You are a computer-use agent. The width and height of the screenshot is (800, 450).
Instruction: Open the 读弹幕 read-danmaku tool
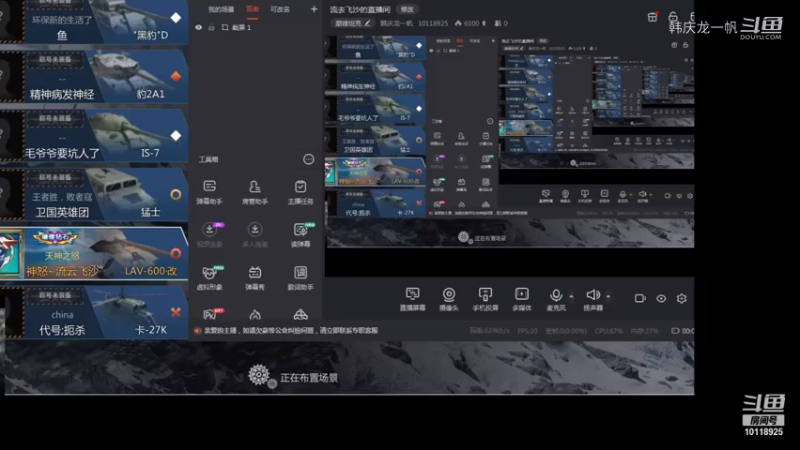pyautogui.click(x=301, y=235)
